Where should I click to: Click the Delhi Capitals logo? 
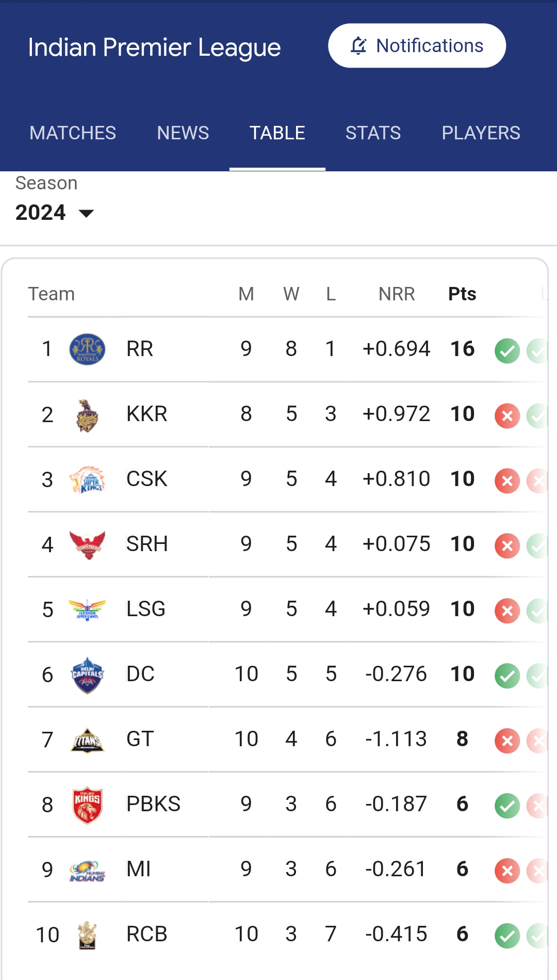pyautogui.click(x=87, y=675)
